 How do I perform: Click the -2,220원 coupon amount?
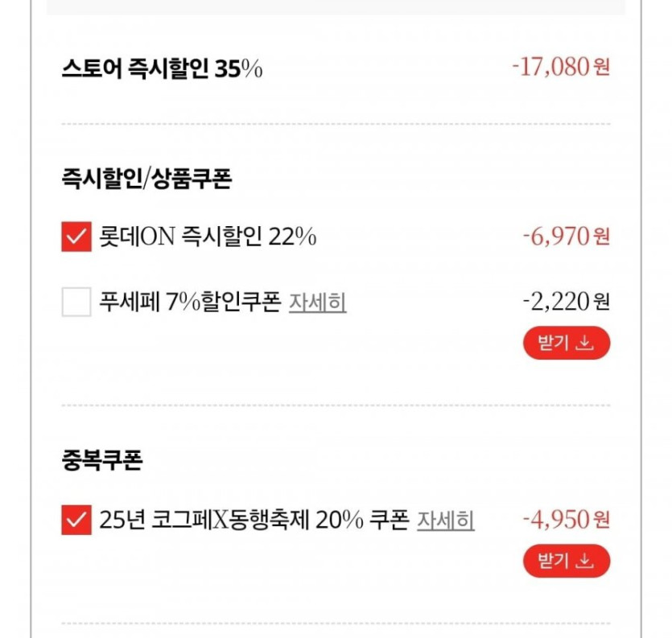(566, 302)
